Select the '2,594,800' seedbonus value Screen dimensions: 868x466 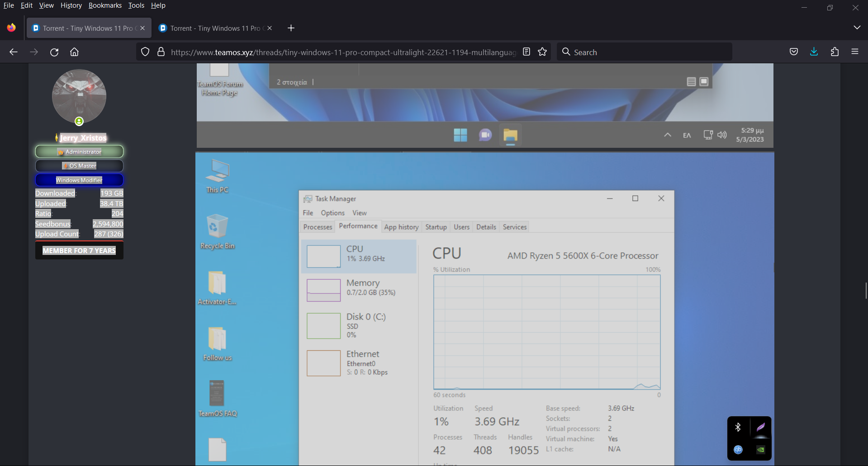(x=108, y=224)
